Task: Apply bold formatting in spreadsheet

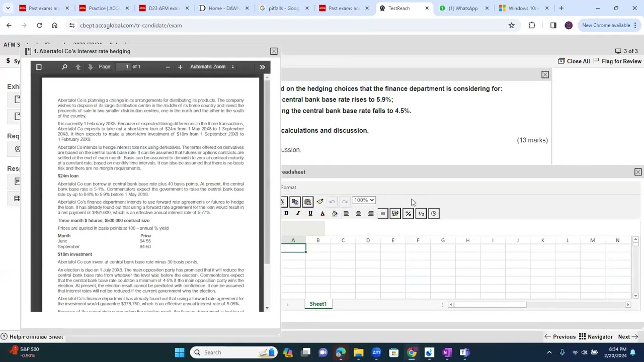Action: pyautogui.click(x=286, y=214)
